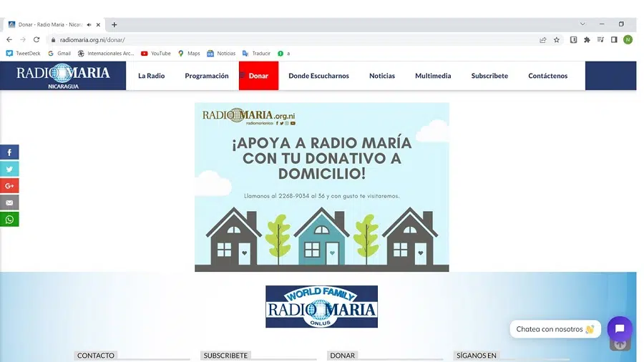Viewport: 644px width, 362px height.
Task: Bookmark this page with star icon
Action: tap(557, 40)
